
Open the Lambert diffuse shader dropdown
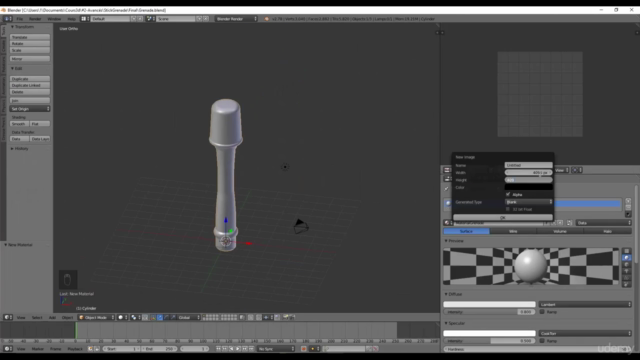click(585, 304)
